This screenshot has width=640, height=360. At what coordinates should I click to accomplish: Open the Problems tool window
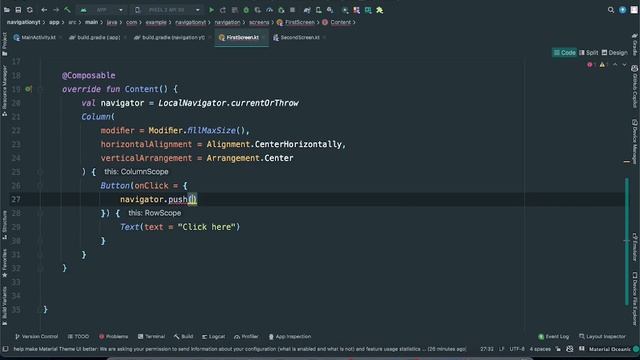click(113, 337)
